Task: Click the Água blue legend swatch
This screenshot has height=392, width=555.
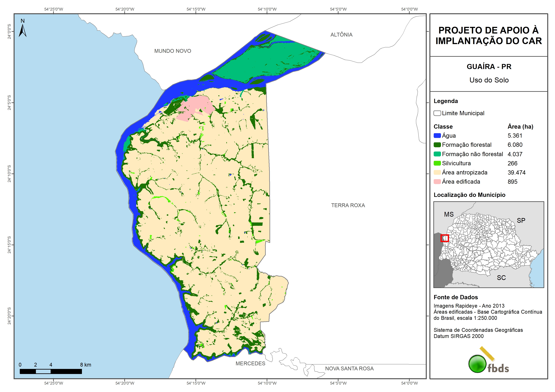Action: [x=437, y=136]
